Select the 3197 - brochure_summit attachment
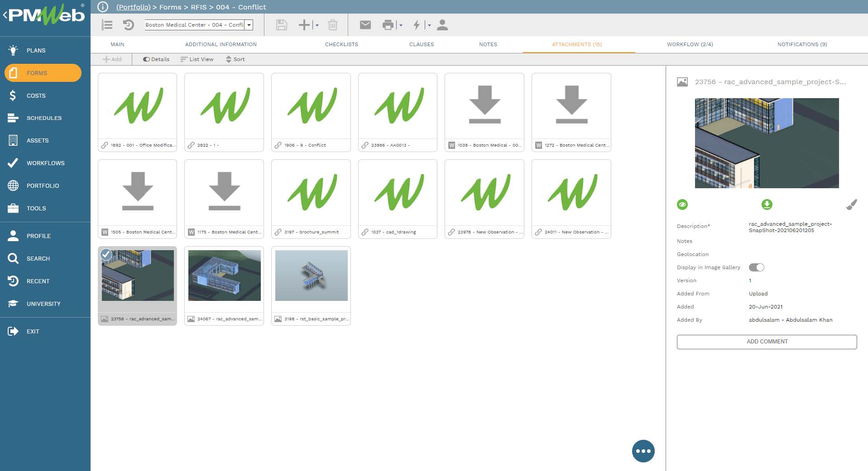 (311, 199)
